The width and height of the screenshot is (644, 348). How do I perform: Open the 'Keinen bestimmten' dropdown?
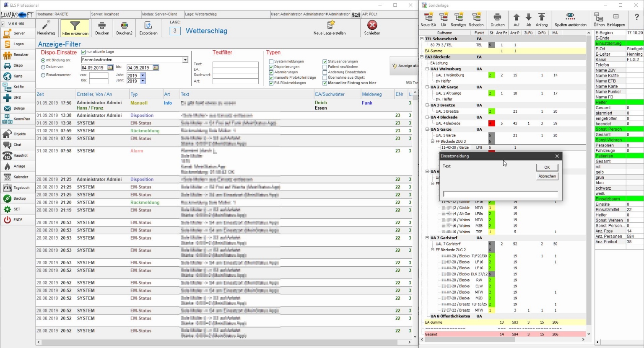coord(185,60)
